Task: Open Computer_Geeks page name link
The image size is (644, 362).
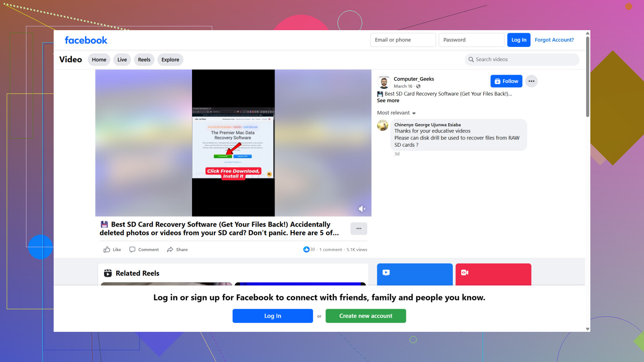Action: pos(414,79)
